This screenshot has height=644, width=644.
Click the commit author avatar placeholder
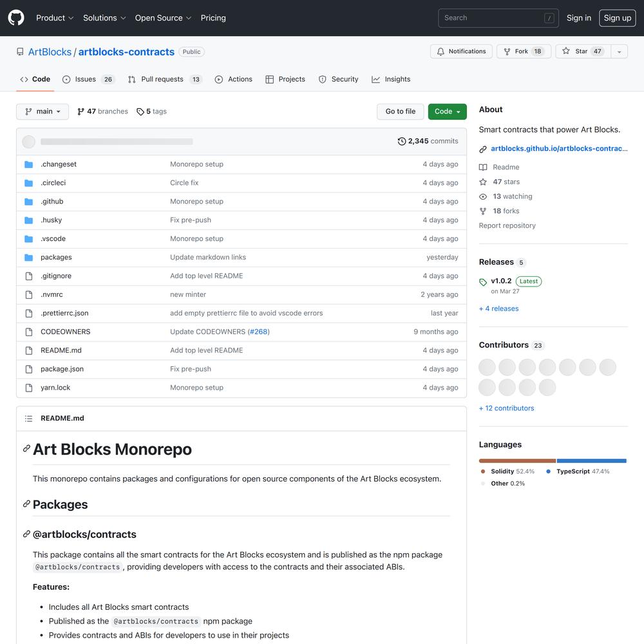point(28,142)
